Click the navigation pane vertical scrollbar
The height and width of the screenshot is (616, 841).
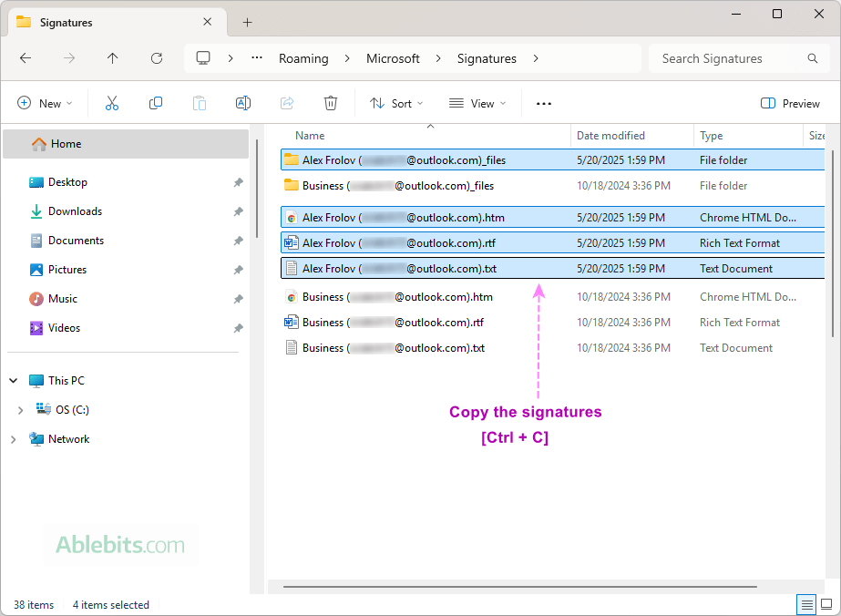[x=256, y=189]
